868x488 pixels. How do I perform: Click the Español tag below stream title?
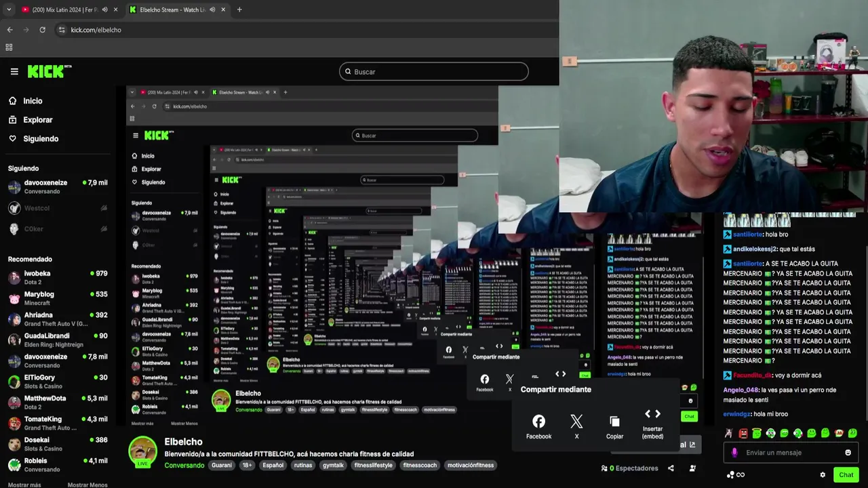(273, 466)
